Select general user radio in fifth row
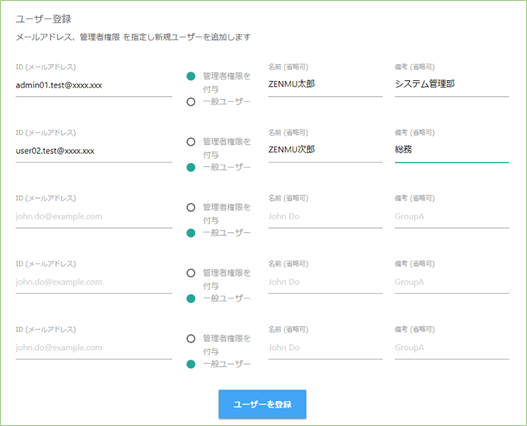 coord(191,364)
